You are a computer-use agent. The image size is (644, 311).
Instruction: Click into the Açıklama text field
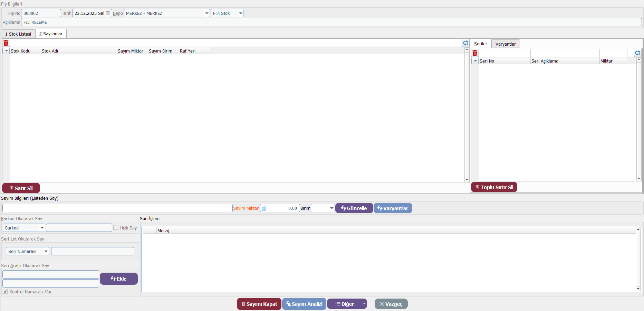331,22
